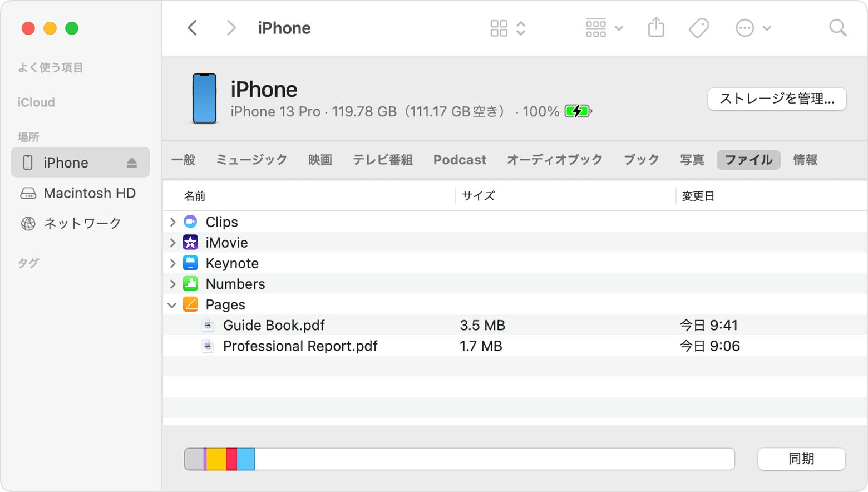The width and height of the screenshot is (868, 492).
Task: Click the Numbers app icon
Action: pos(190,283)
